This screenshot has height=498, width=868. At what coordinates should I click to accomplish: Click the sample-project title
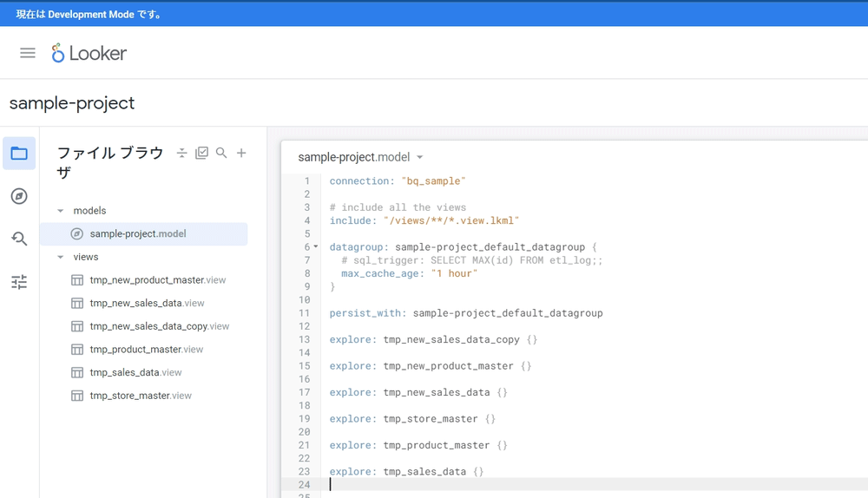tap(72, 103)
